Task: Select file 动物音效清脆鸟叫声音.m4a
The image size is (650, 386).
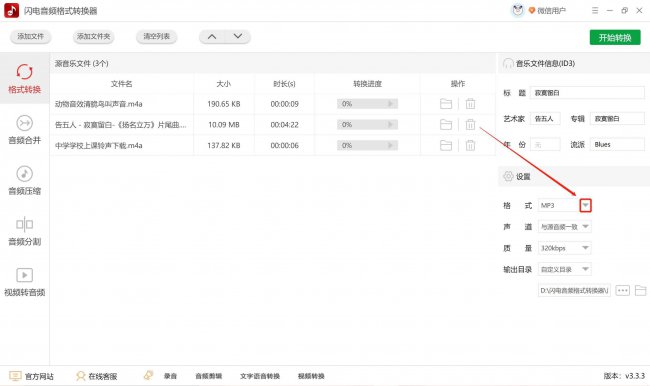Action: coord(99,104)
